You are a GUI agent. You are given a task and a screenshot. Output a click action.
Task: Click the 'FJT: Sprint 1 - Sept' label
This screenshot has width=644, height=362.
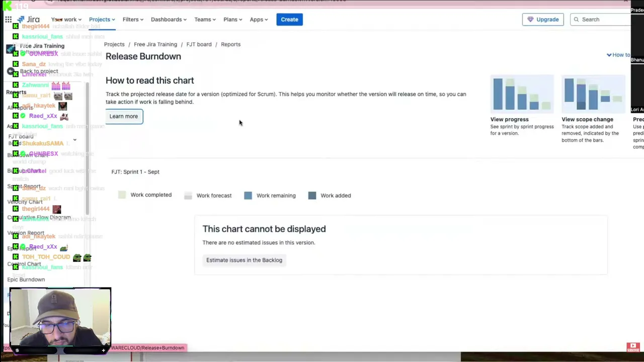[135, 172]
